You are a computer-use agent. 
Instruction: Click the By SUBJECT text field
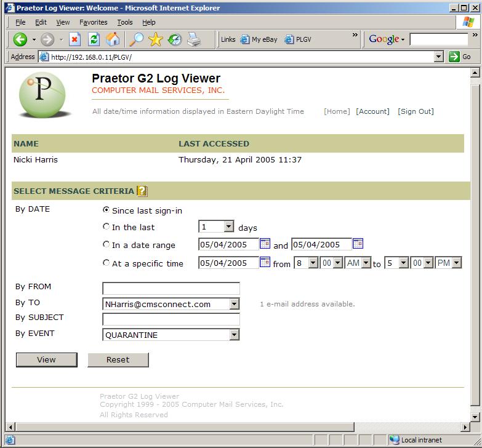[171, 319]
